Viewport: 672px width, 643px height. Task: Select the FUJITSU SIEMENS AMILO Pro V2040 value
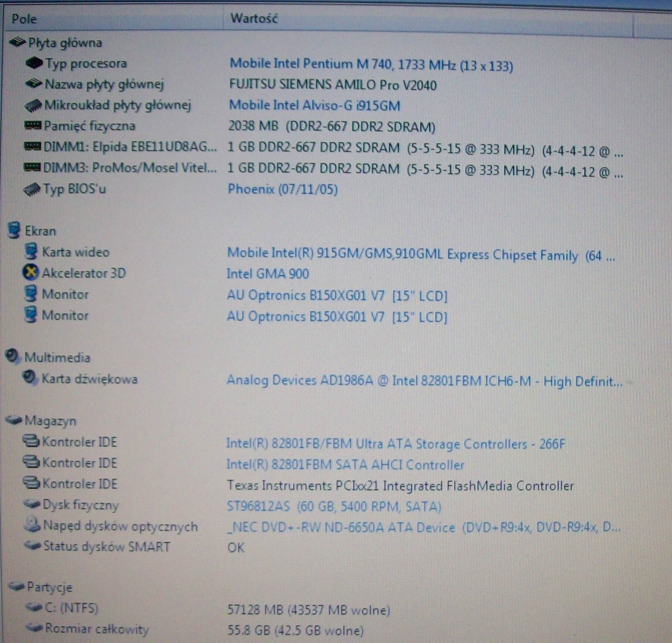tap(333, 85)
